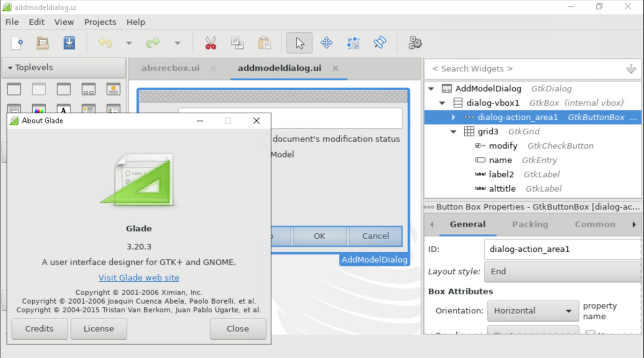644x358 pixels.
Task: Switch to the Packing properties tab
Action: pos(530,224)
